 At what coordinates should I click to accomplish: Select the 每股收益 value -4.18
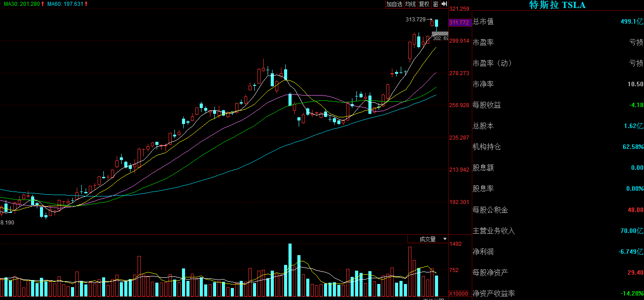pyautogui.click(x=636, y=105)
